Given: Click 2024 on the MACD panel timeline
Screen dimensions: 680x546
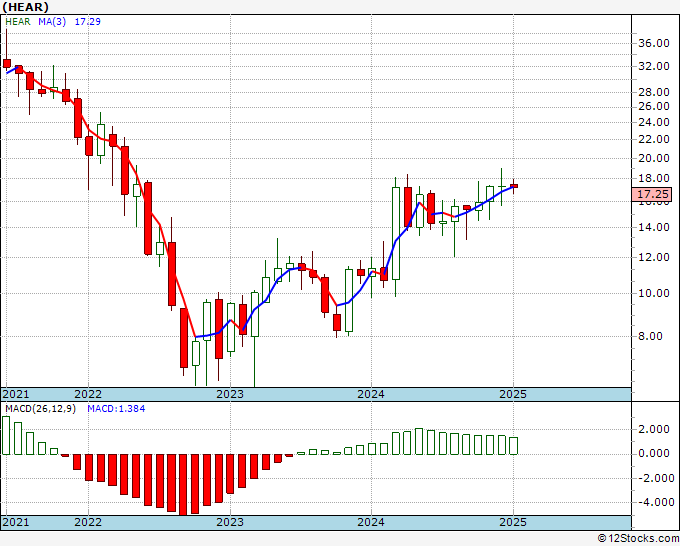Looking at the screenshot, I should (371, 522).
